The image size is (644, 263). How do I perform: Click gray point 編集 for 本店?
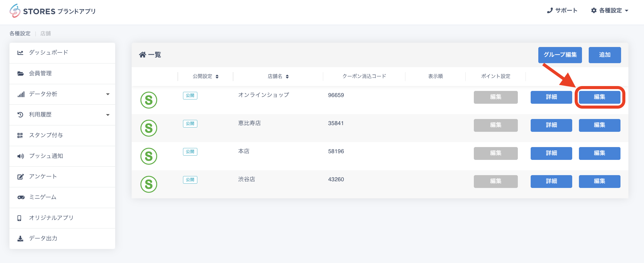[x=496, y=153]
